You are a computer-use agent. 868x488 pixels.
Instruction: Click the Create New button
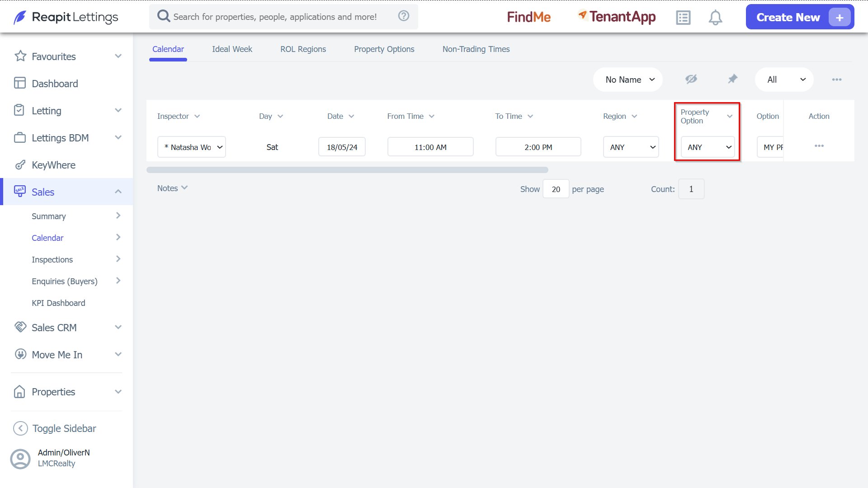pyautogui.click(x=800, y=17)
